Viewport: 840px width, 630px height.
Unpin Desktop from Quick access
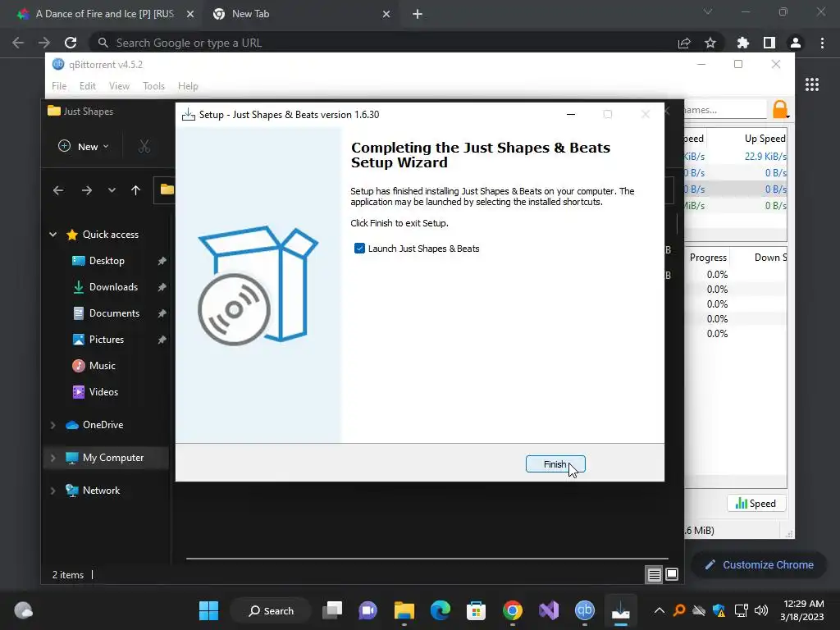(162, 261)
